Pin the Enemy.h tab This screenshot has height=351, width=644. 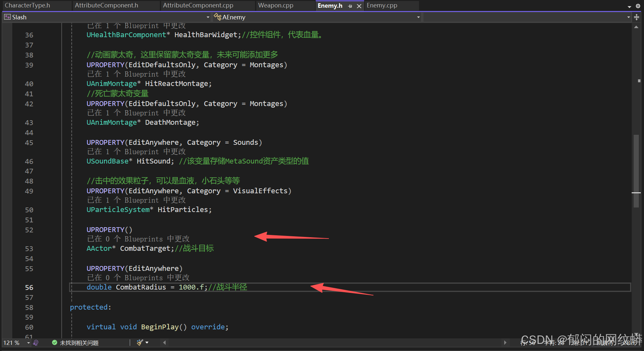(x=350, y=6)
